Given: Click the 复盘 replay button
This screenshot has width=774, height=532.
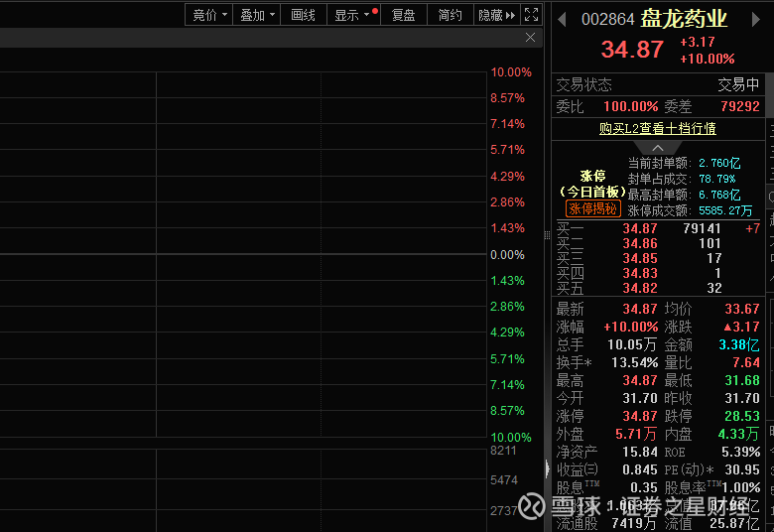Looking at the screenshot, I should [403, 15].
